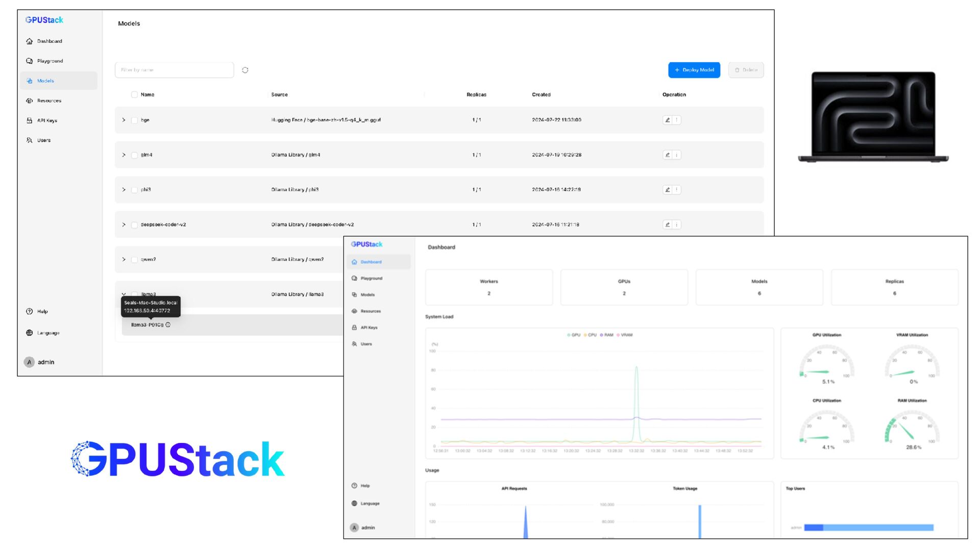Toggle the RAM legend entry in System Load chart
The width and height of the screenshot is (980, 551).
[x=606, y=335]
